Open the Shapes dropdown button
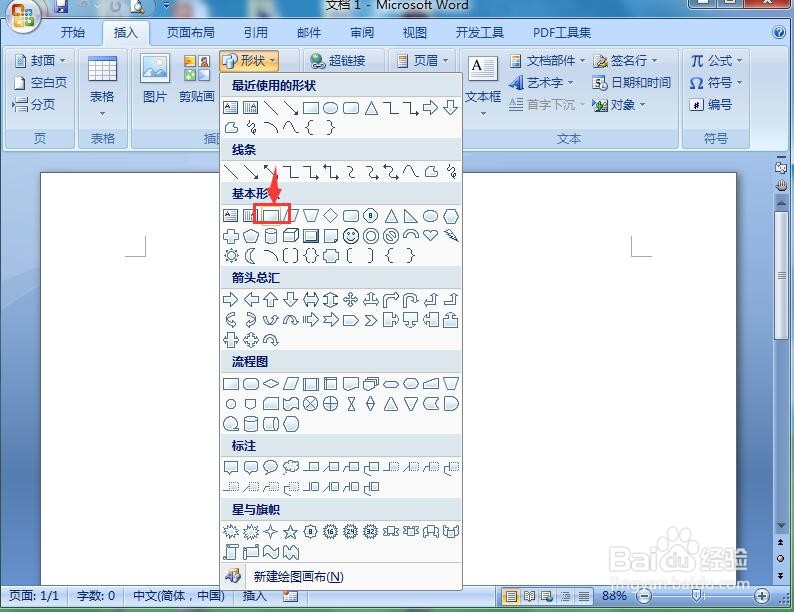 (249, 61)
